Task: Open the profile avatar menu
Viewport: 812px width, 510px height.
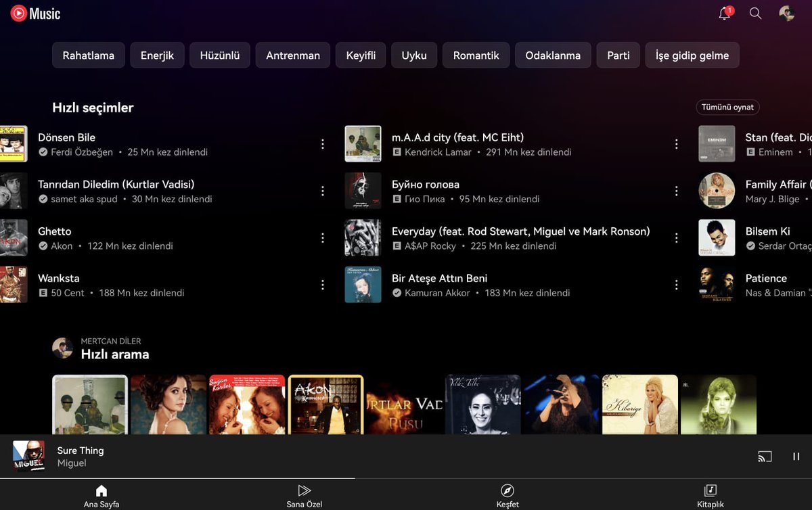Action: coord(786,14)
